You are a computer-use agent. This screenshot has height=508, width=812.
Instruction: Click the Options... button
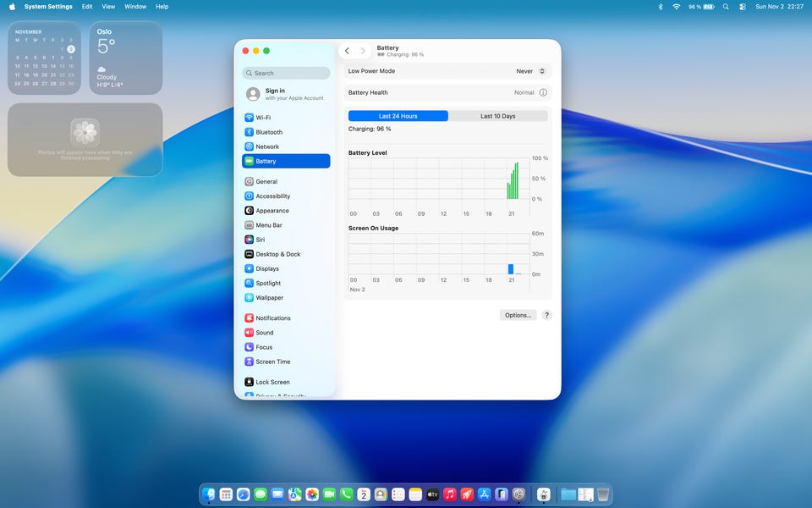pyautogui.click(x=518, y=315)
